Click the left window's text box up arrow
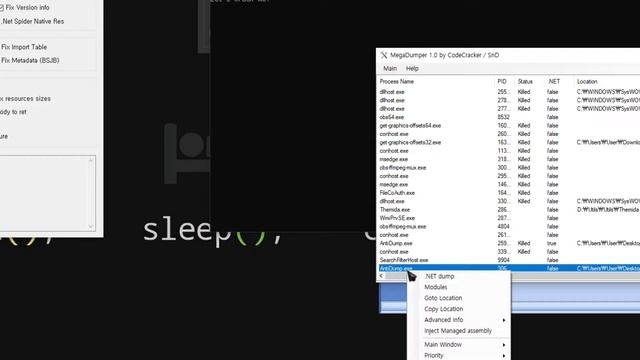The height and width of the screenshot is (360, 640). point(91,161)
